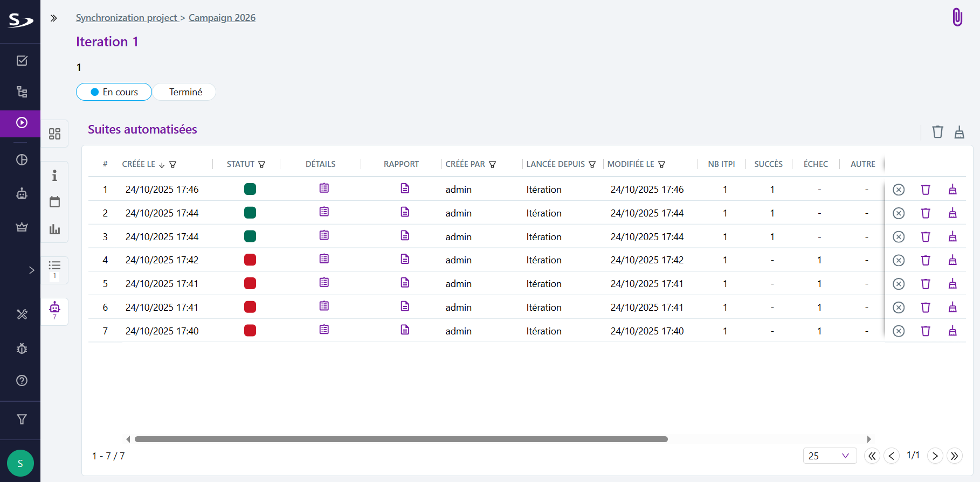This screenshot has width=980, height=482.
Task: Open the help question mark icon
Action: (x=22, y=381)
